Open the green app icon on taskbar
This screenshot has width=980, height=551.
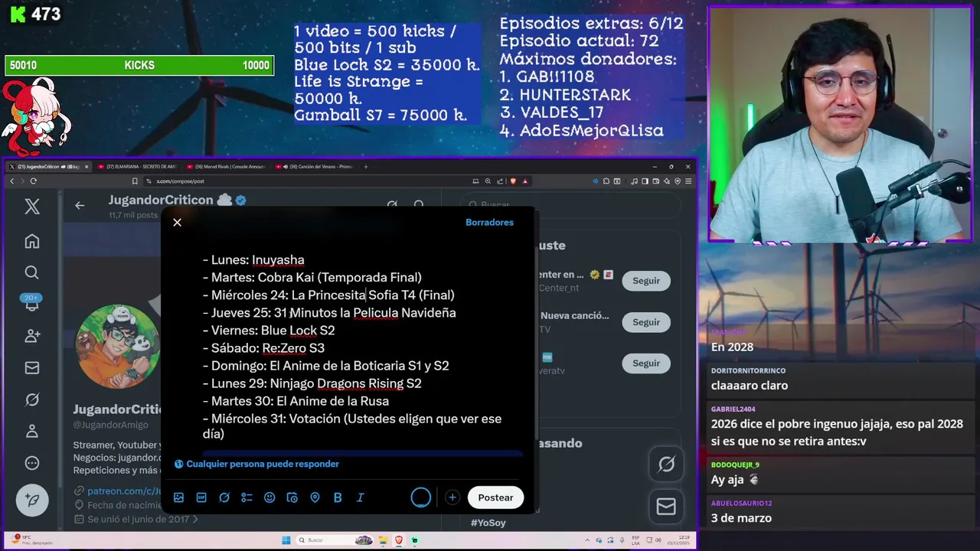tap(414, 540)
